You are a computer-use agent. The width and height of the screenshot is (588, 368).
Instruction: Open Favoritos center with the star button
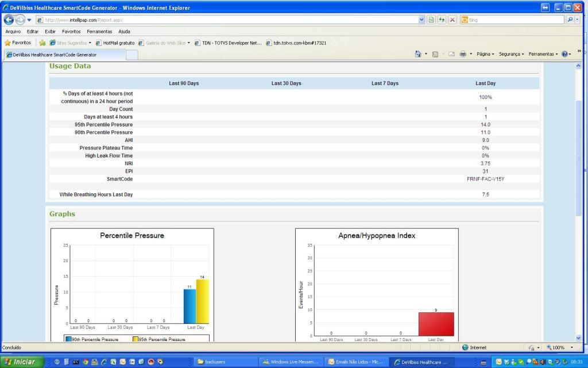[18, 43]
